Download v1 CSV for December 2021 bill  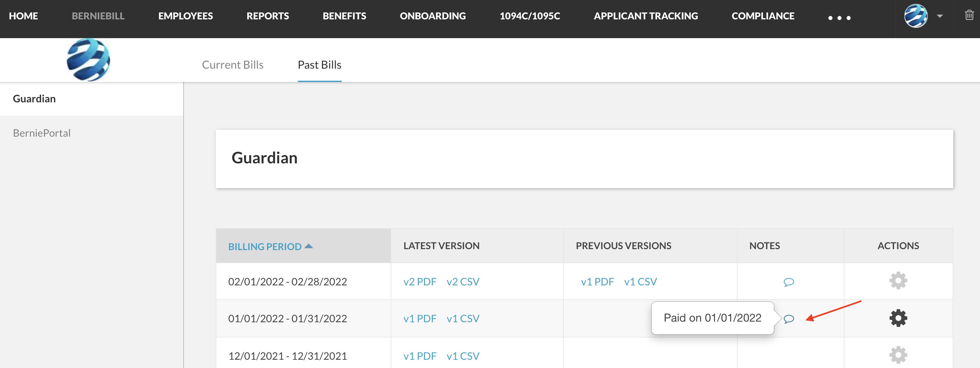[x=463, y=356]
